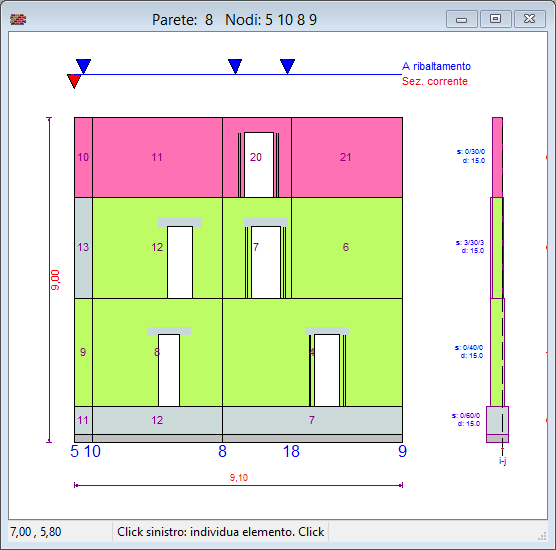The image size is (556, 550).
Task: Click the A ribaltamento legend label
Action: (436, 66)
